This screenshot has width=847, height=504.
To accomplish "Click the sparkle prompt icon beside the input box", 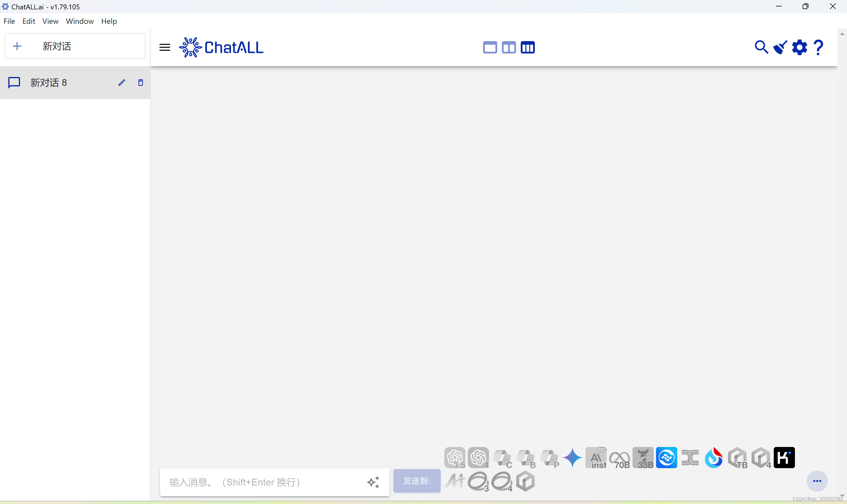I will (x=373, y=482).
